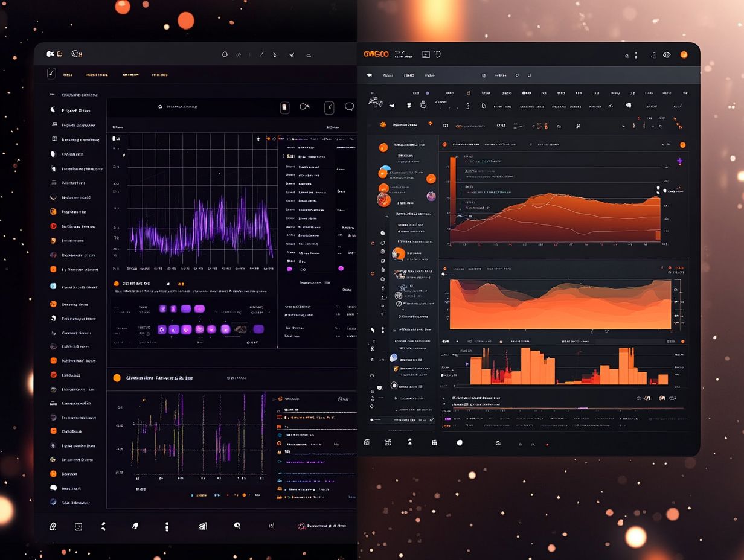Open the orange profile avatar in the right header
Image resolution: width=744 pixels, height=560 pixels.
[684, 55]
